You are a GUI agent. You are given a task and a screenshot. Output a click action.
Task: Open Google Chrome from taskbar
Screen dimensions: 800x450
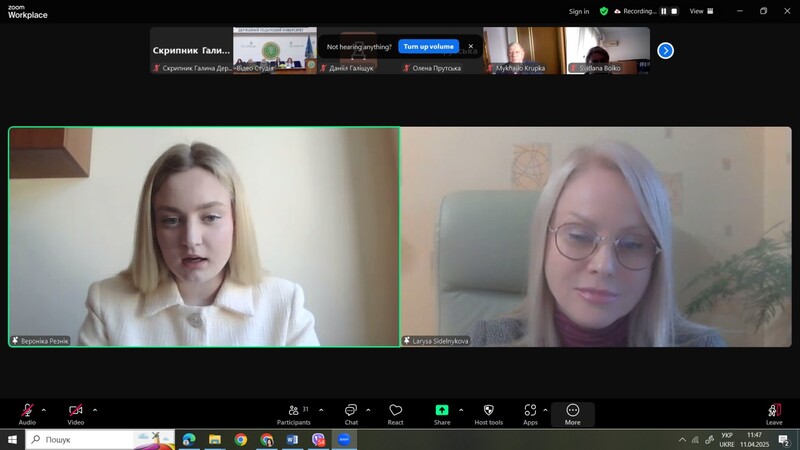241,439
